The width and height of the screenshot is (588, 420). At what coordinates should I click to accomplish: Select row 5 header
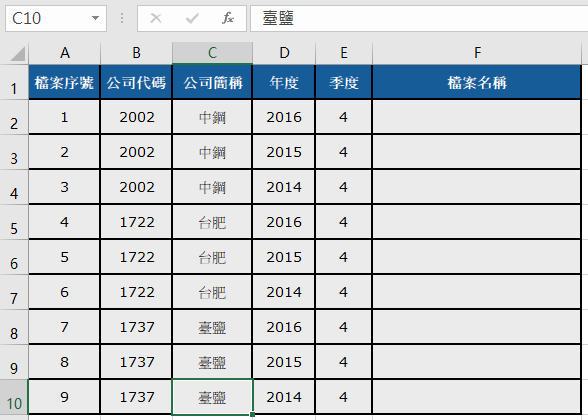14,222
